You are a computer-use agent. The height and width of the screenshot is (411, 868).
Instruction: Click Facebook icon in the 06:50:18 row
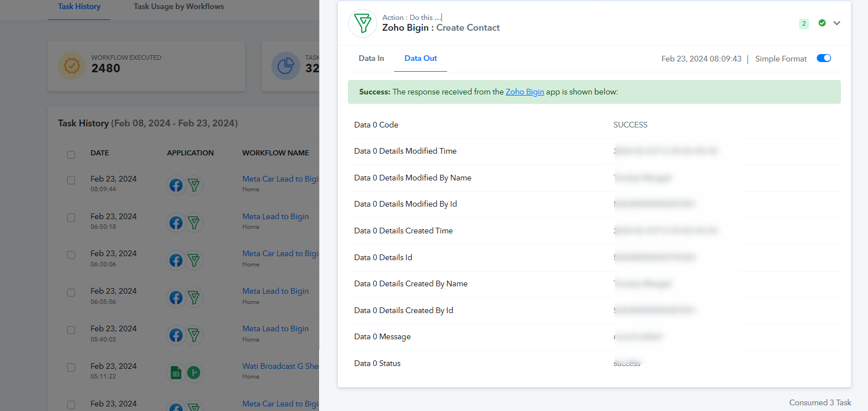coord(176,223)
